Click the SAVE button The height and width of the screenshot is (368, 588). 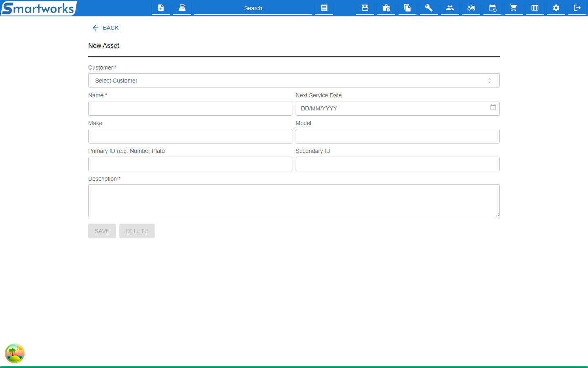coord(102,231)
